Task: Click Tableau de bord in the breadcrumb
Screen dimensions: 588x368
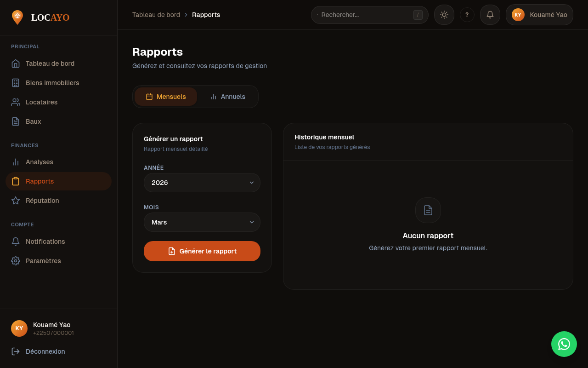Action: click(x=156, y=14)
